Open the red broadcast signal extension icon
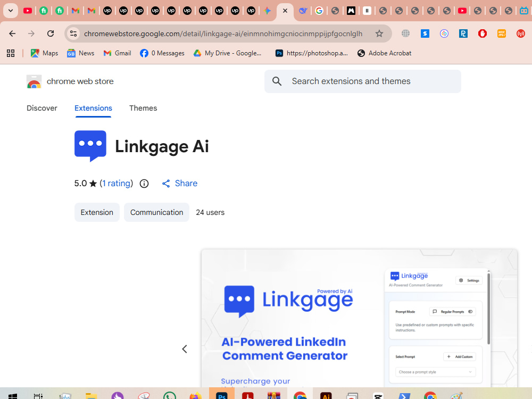 tap(521, 33)
